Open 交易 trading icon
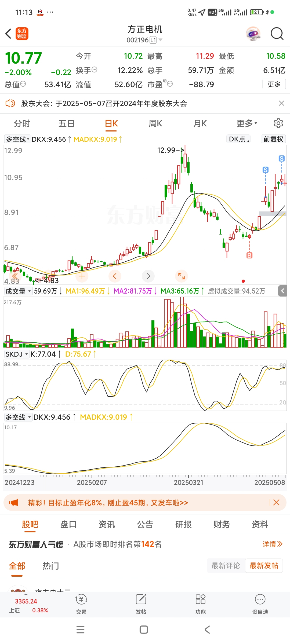The width and height of the screenshot is (290, 644). (x=81, y=604)
